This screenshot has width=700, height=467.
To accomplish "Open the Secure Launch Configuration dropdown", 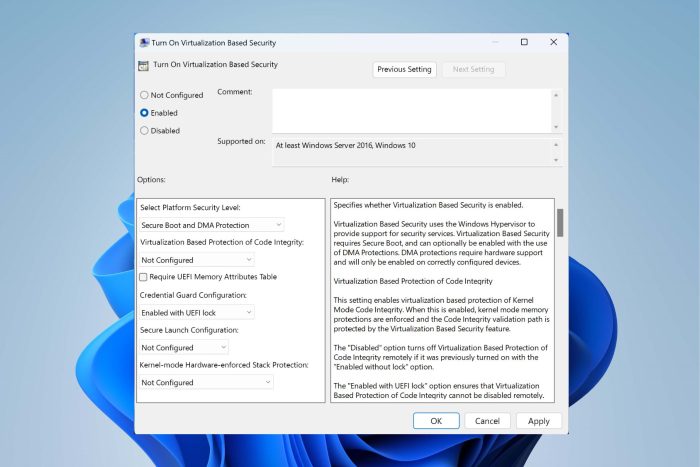I will [x=184, y=347].
